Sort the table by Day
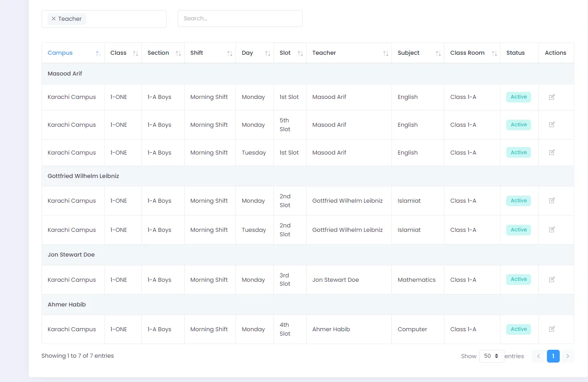 [267, 53]
